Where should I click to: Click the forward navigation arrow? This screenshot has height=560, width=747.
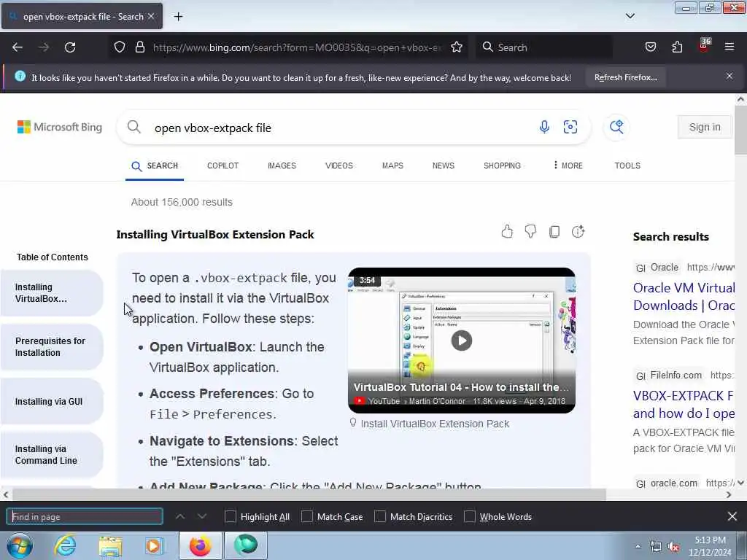click(x=44, y=47)
